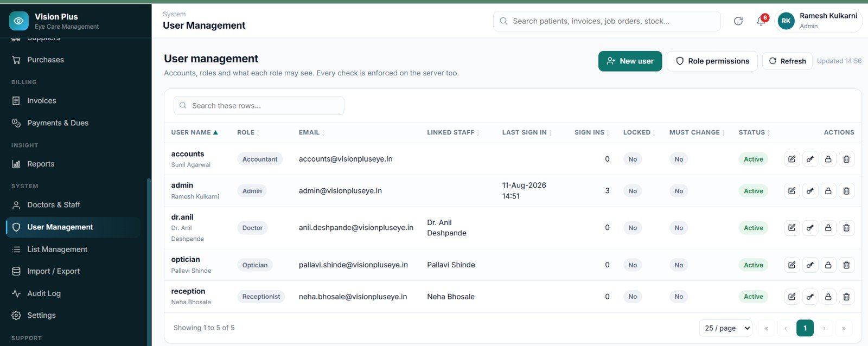Click key icon in admin row
The height and width of the screenshot is (346, 868).
point(810,191)
